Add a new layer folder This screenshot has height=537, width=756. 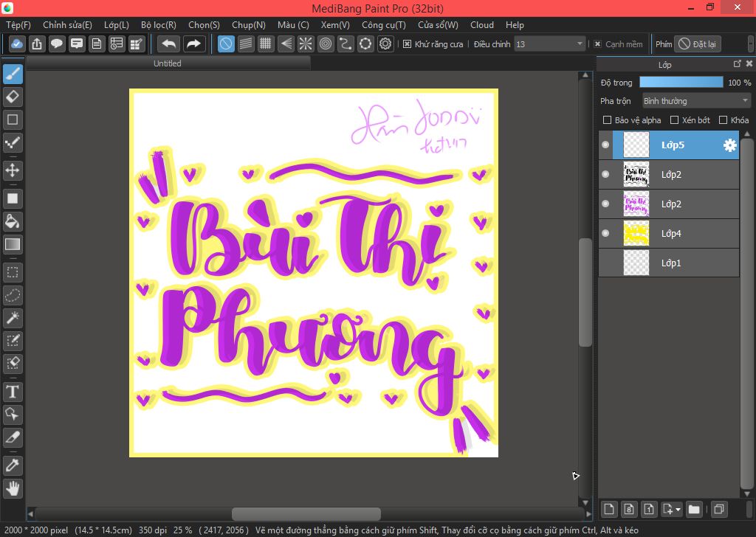[x=694, y=509]
